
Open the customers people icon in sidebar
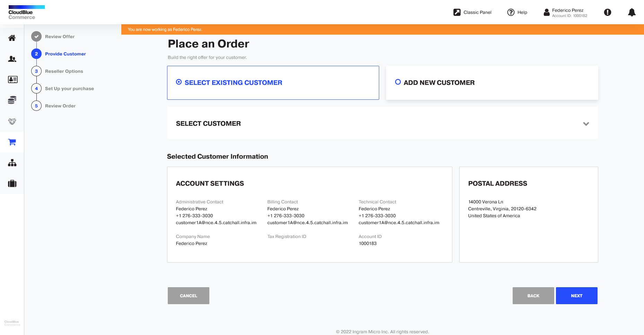click(x=12, y=59)
